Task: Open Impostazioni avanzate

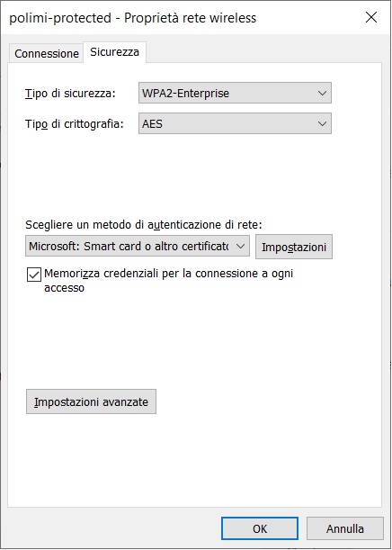Action: (91, 401)
